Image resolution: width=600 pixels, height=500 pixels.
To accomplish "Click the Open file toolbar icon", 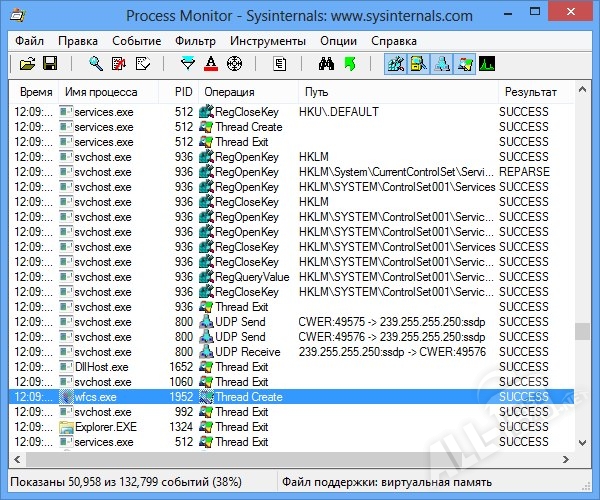I will (x=27, y=64).
